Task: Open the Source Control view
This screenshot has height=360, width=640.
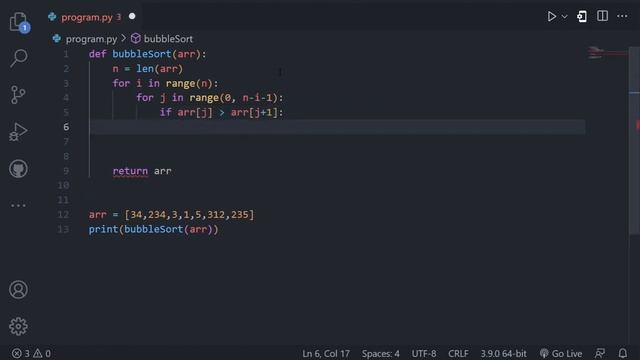Action: pos(18,95)
